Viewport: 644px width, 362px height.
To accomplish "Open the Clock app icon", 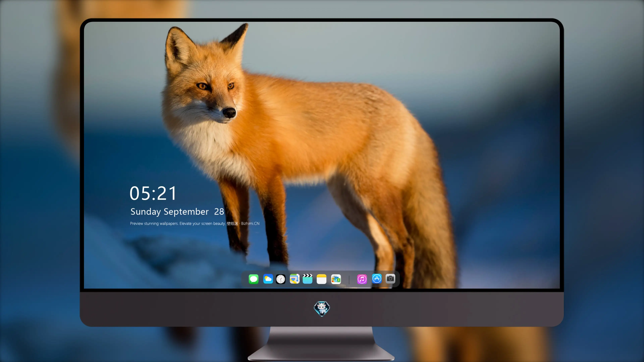I will tap(281, 279).
